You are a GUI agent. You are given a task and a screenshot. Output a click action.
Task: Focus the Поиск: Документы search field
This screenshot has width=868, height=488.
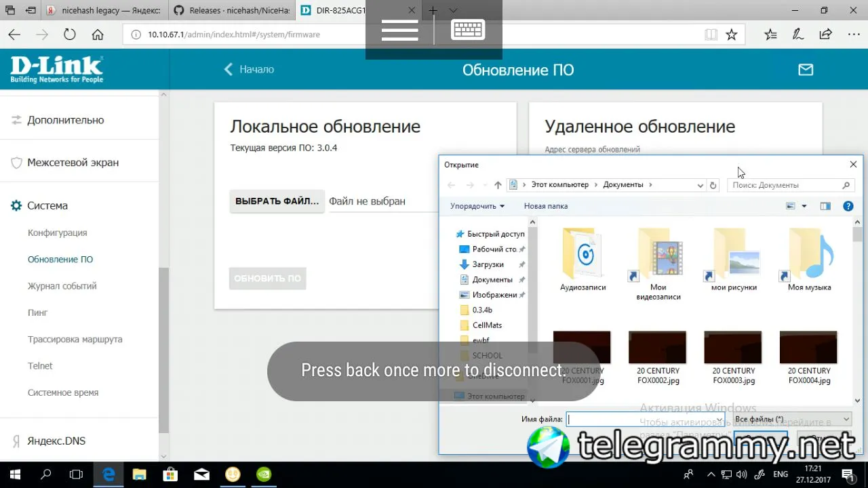[791, 185]
